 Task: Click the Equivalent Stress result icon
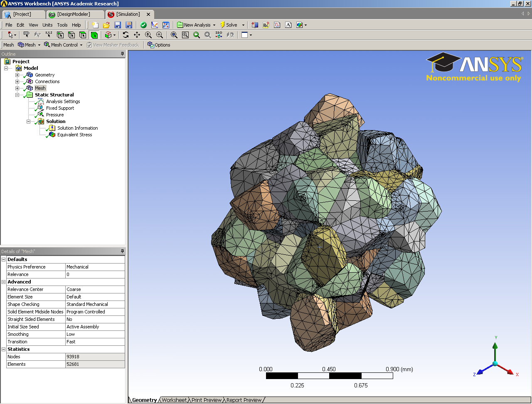[52, 135]
